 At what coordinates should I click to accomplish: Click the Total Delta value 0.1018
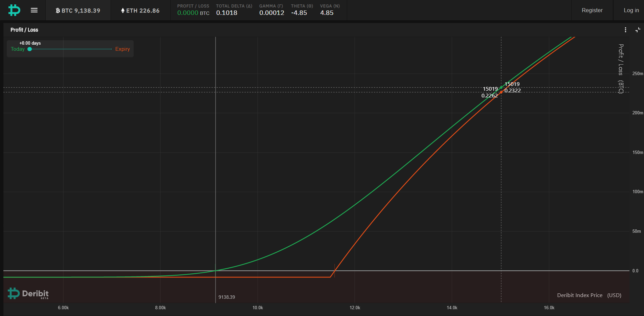click(227, 13)
